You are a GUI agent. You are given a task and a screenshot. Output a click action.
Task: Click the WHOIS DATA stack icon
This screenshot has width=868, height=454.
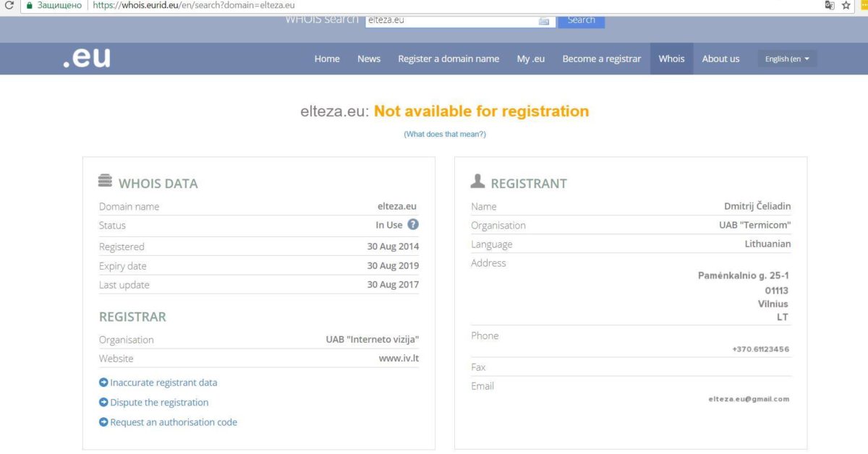106,181
